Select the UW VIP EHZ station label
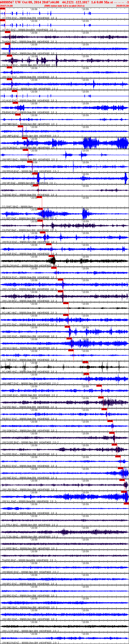Viewport: 129px width, 644px height. 29,183
